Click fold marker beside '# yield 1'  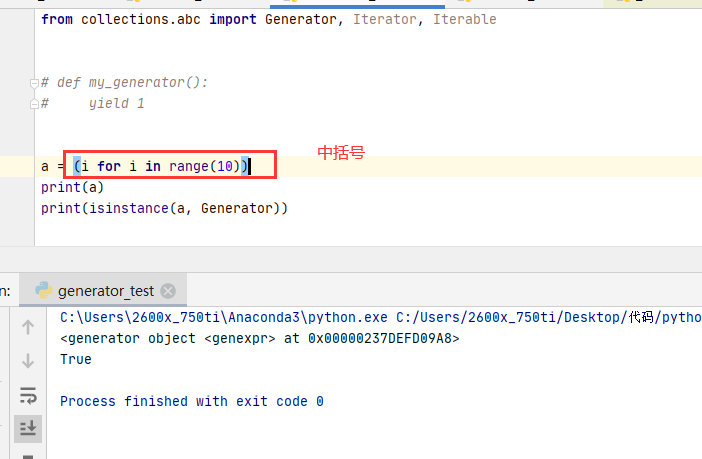[x=34, y=104]
